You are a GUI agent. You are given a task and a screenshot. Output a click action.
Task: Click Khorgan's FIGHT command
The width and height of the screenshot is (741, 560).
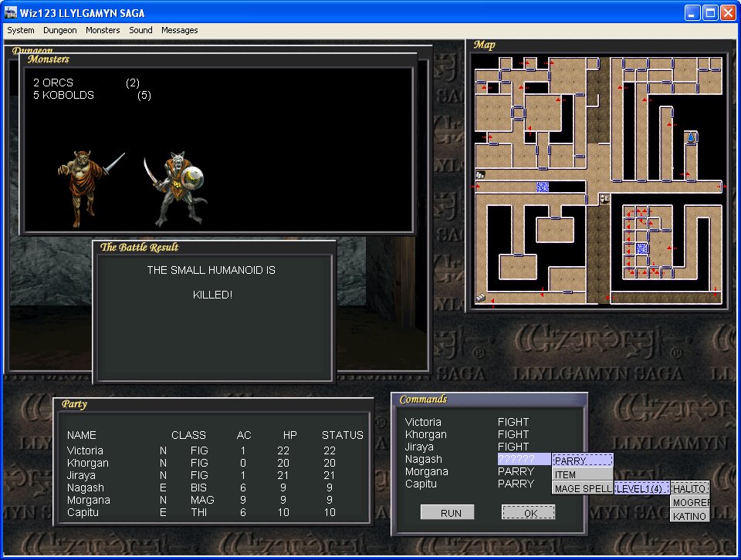[x=513, y=434]
